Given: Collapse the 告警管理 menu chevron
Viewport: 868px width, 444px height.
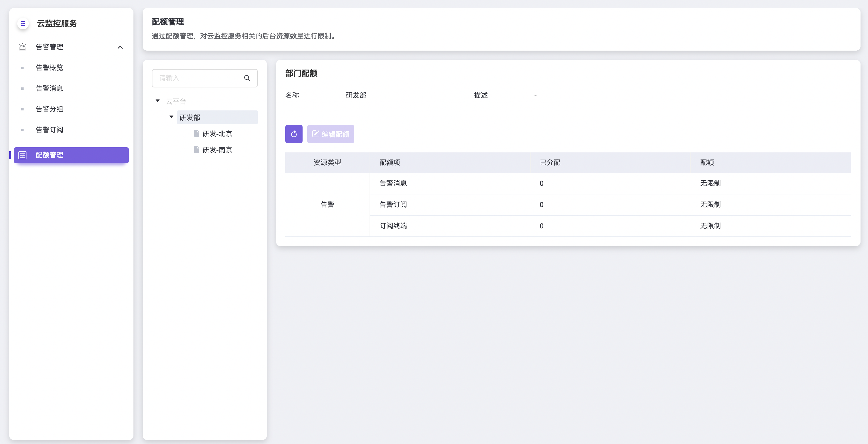Looking at the screenshot, I should (120, 47).
